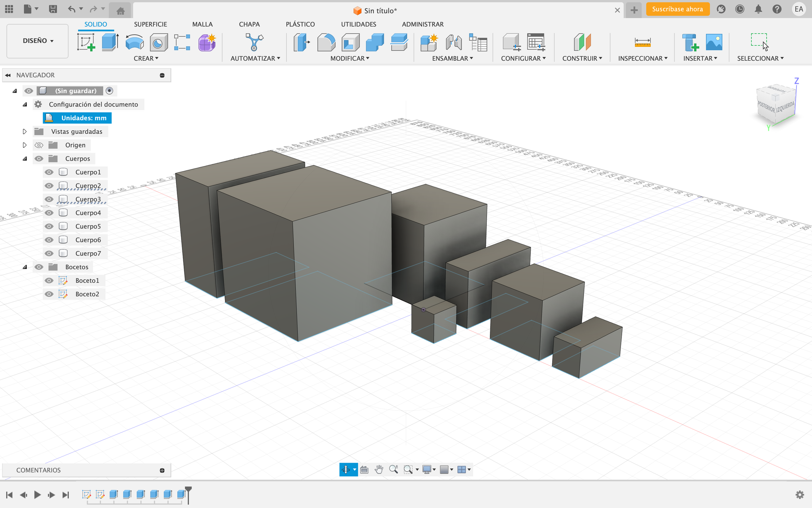Switch to the PLÁSTICO tab
Screen dimensions: 812x508
point(300,24)
